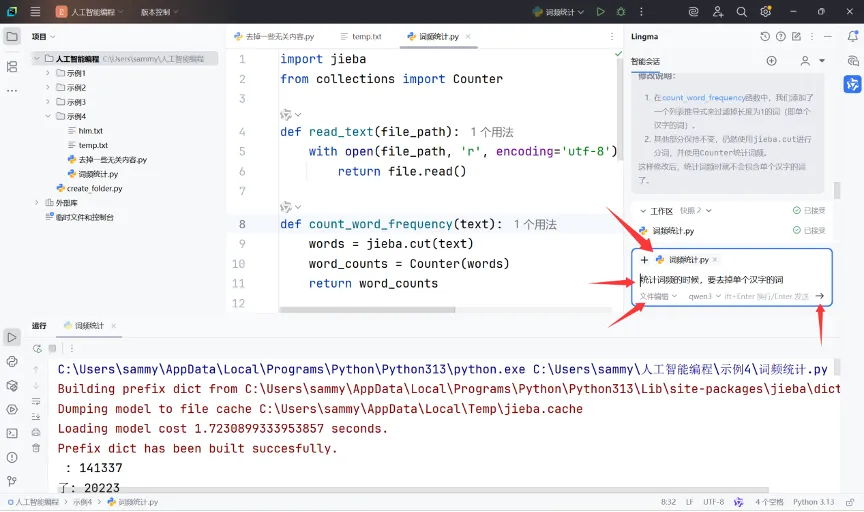The image size is (864, 512).
Task: Open the main hamburger menu
Action: click(35, 12)
